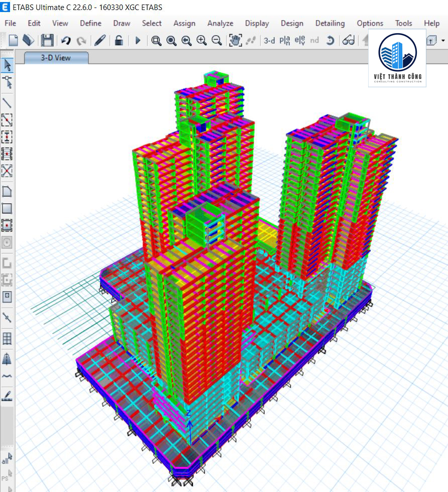Screen dimensions: 448x492
Task: Choose the Reshape Object tool
Action: click(x=7, y=82)
